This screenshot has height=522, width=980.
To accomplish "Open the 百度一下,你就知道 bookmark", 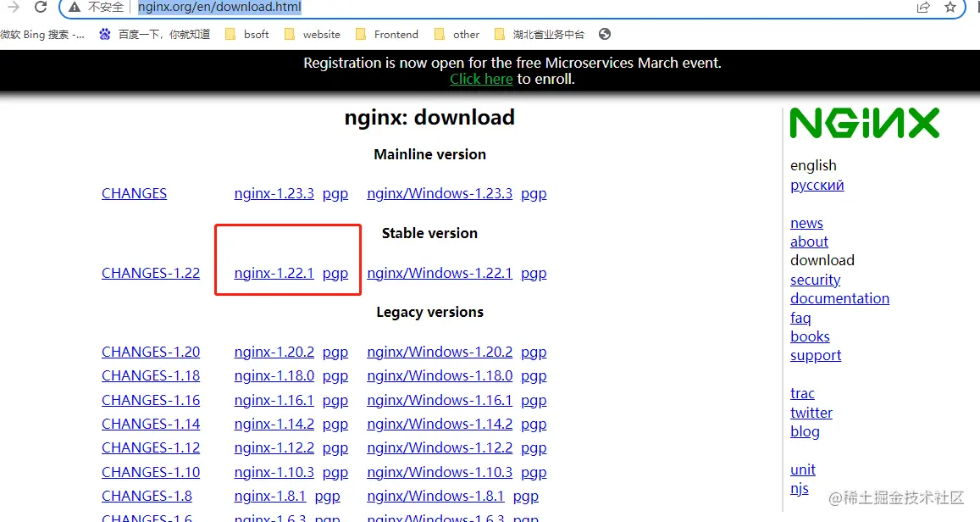I will click(154, 35).
